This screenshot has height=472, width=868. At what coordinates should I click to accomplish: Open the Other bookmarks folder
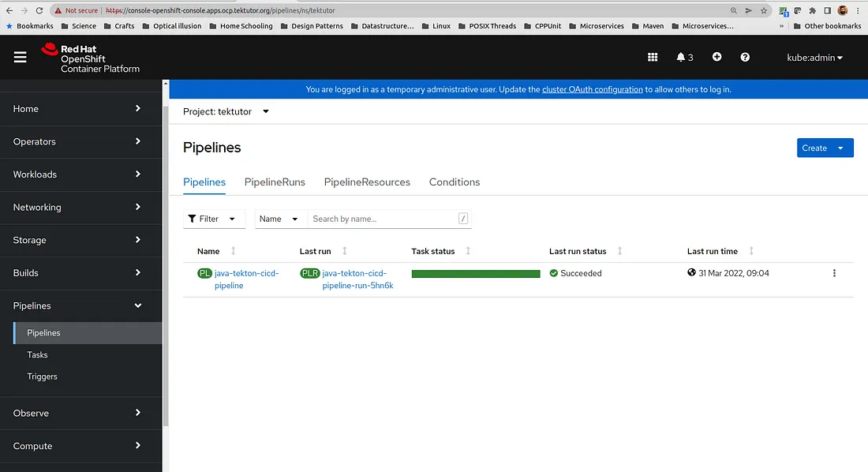point(827,26)
